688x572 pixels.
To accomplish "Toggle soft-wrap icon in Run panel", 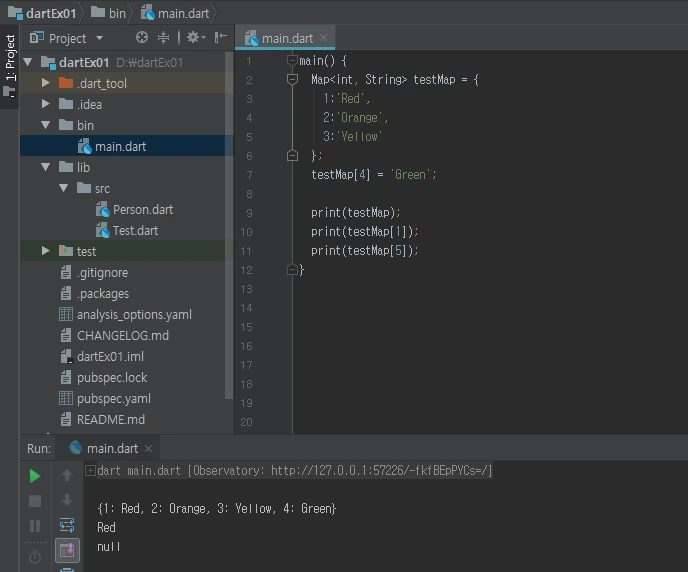I will [x=67, y=525].
